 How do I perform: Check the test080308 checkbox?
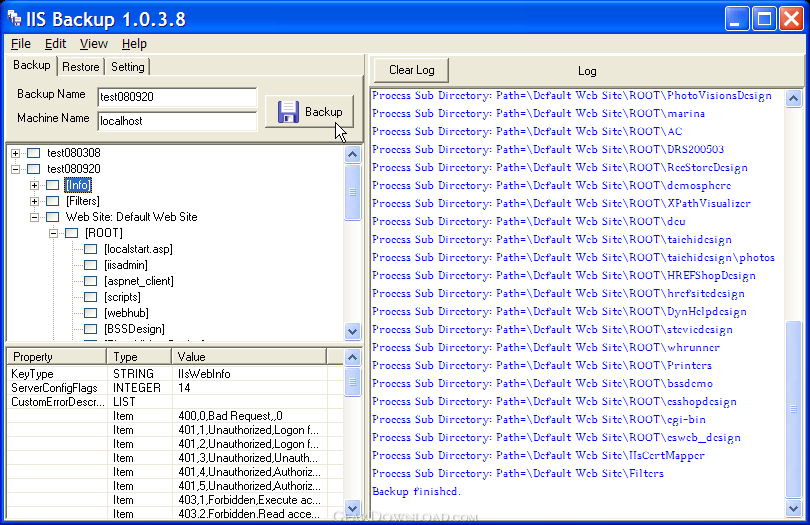[34, 153]
